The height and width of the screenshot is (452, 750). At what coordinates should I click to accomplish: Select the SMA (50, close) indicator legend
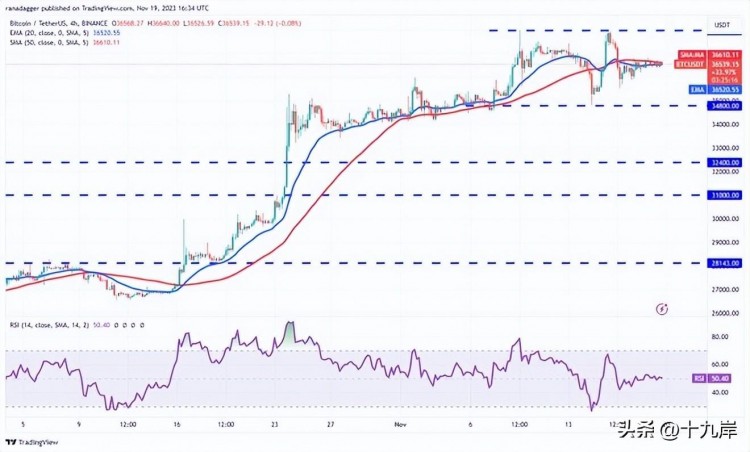pyautogui.click(x=51, y=43)
